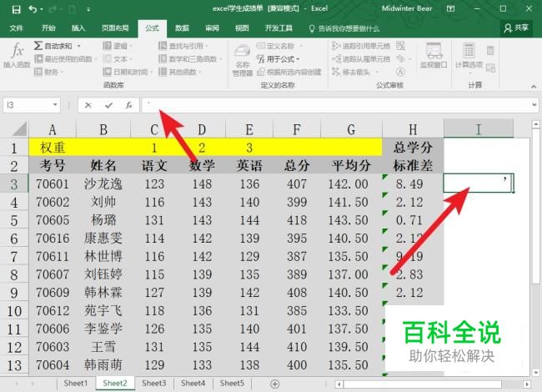Click the cell with value 143.50
Viewport: 542px width, 392px height.
(348, 220)
